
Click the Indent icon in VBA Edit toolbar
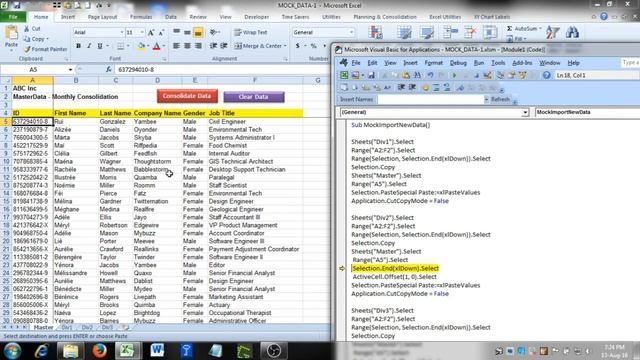point(401,87)
